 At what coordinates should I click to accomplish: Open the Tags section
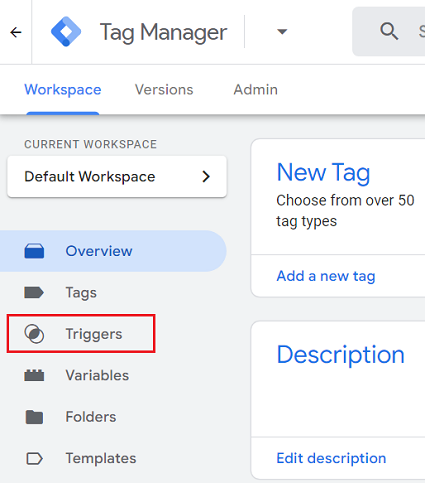[x=81, y=293]
